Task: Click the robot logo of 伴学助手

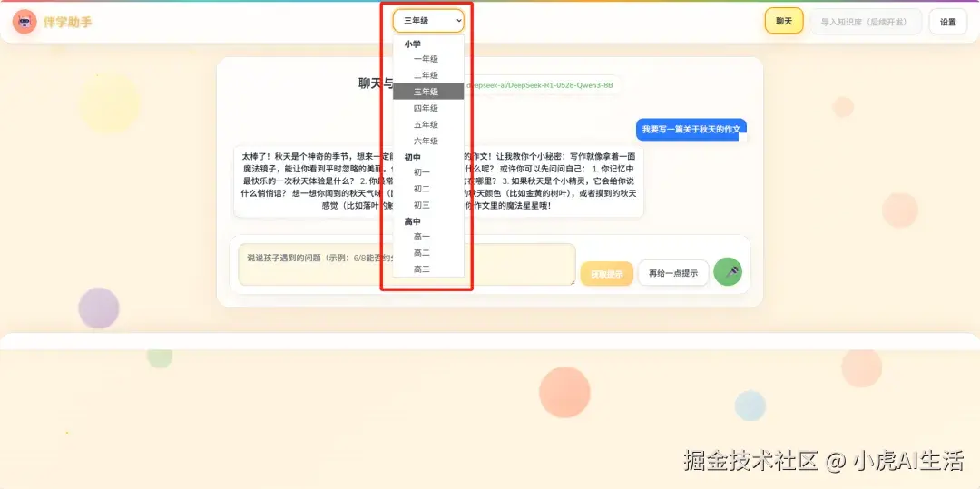Action: tap(24, 22)
